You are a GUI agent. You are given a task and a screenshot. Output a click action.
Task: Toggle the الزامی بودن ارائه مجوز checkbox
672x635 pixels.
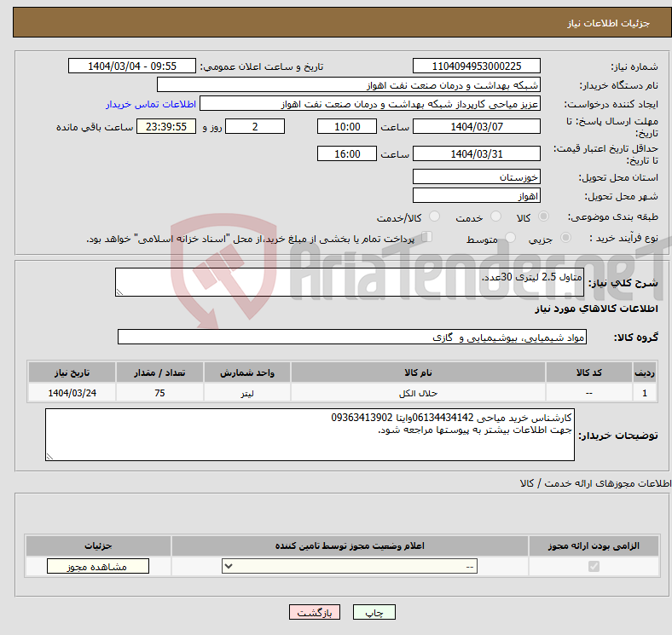tap(594, 567)
